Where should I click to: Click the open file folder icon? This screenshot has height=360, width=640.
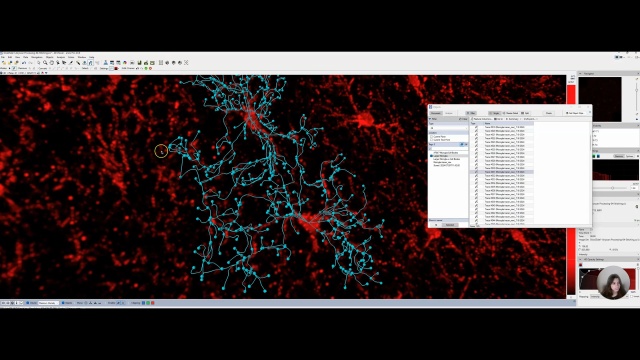(x=4, y=63)
